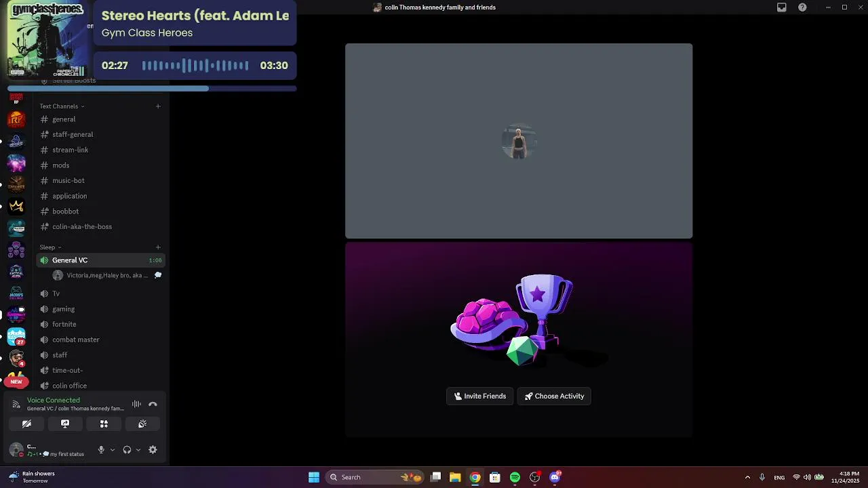Deafen with the headphones icon

(x=127, y=449)
